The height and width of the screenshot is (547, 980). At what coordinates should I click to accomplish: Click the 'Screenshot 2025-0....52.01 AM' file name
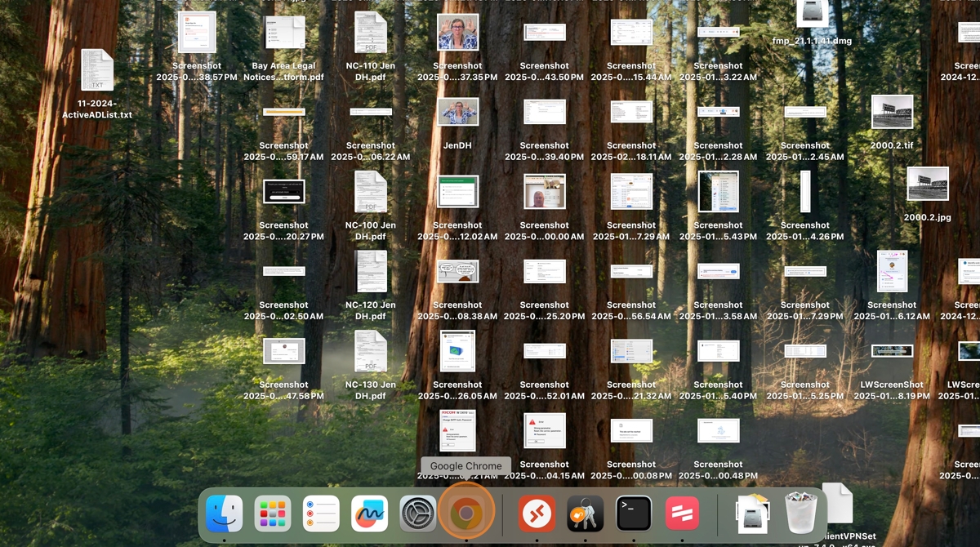pos(545,390)
